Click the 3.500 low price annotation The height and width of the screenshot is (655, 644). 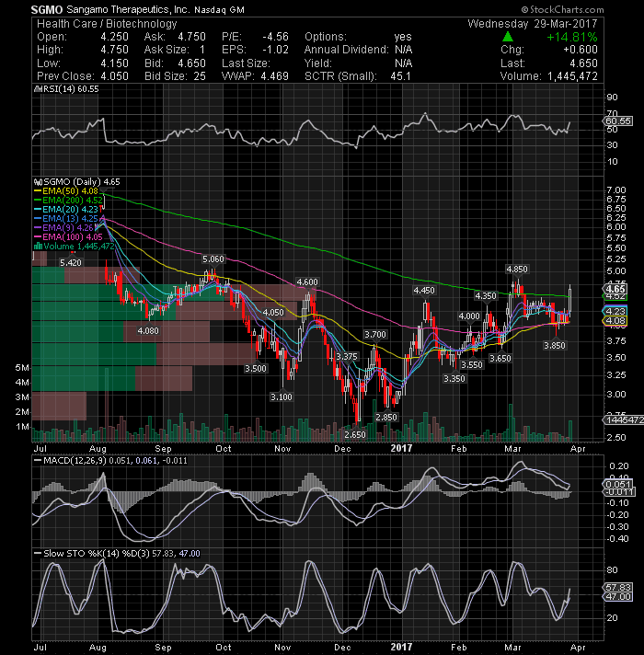point(255,368)
